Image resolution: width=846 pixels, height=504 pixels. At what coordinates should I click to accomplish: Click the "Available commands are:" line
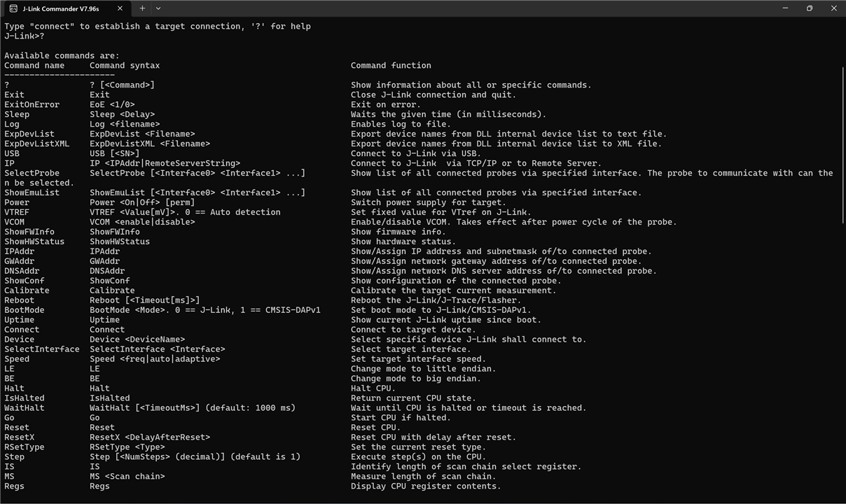pyautogui.click(x=62, y=56)
